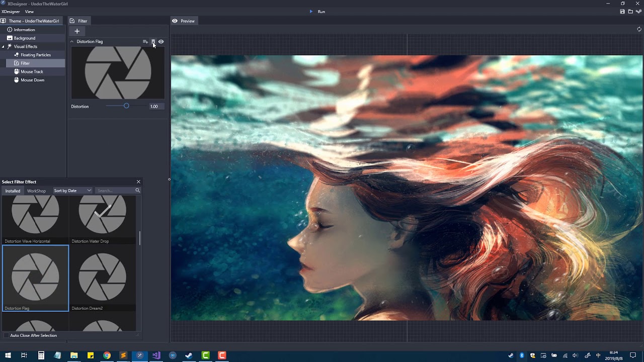Click the Preview tab eye icon

(x=175, y=21)
